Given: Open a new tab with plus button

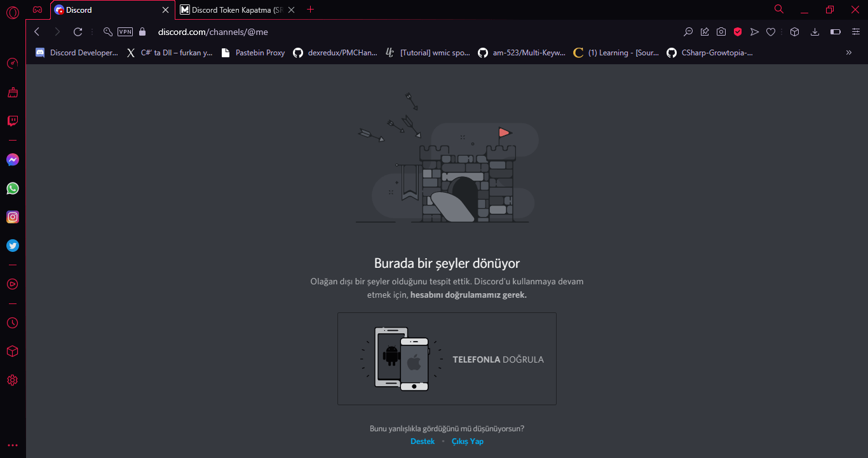Looking at the screenshot, I should coord(311,10).
